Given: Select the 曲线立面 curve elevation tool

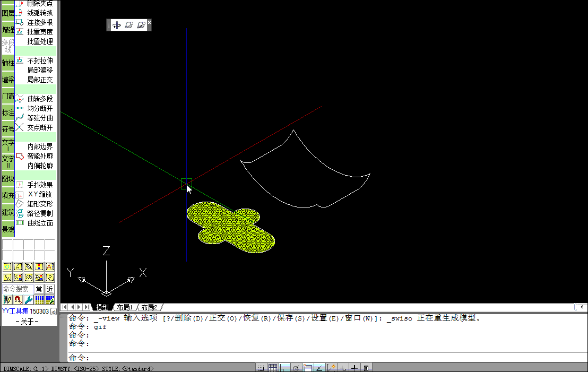Looking at the screenshot, I should click(x=40, y=223).
